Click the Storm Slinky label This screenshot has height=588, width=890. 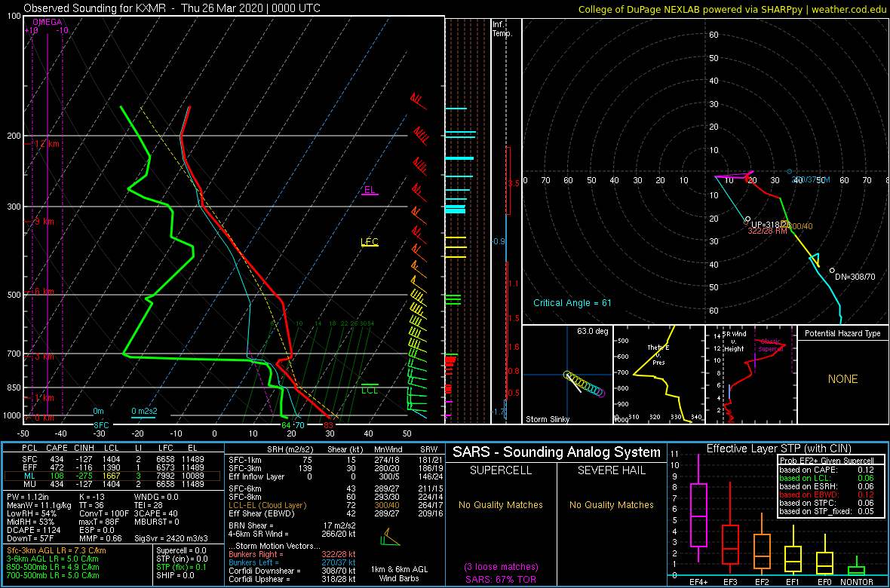click(x=548, y=419)
